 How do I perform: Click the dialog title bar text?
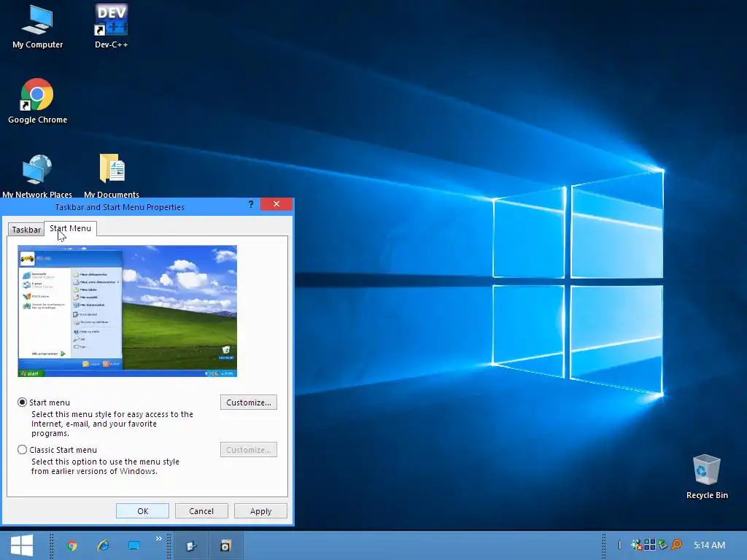click(120, 207)
